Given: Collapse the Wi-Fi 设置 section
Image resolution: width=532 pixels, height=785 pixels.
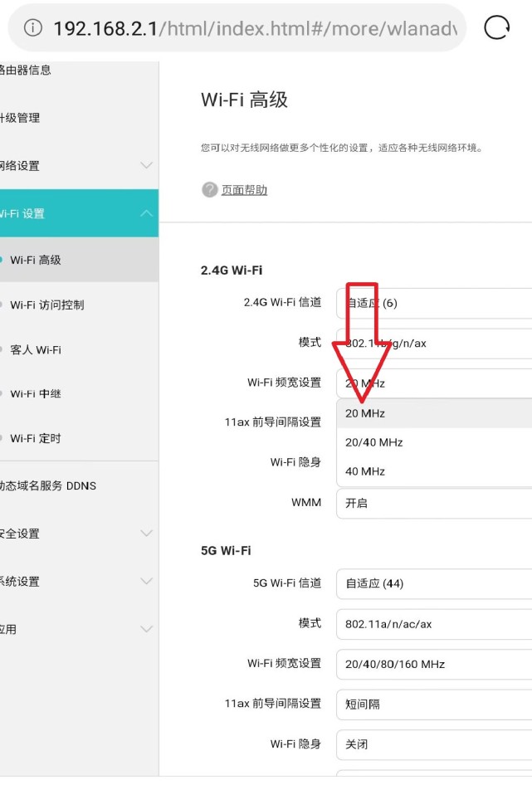Looking at the screenshot, I should (x=79, y=212).
